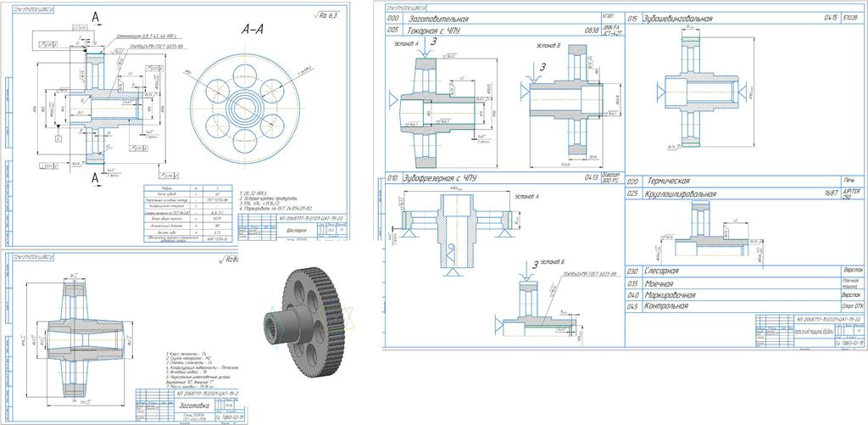Click the "030" operation number cell

coord(632,271)
